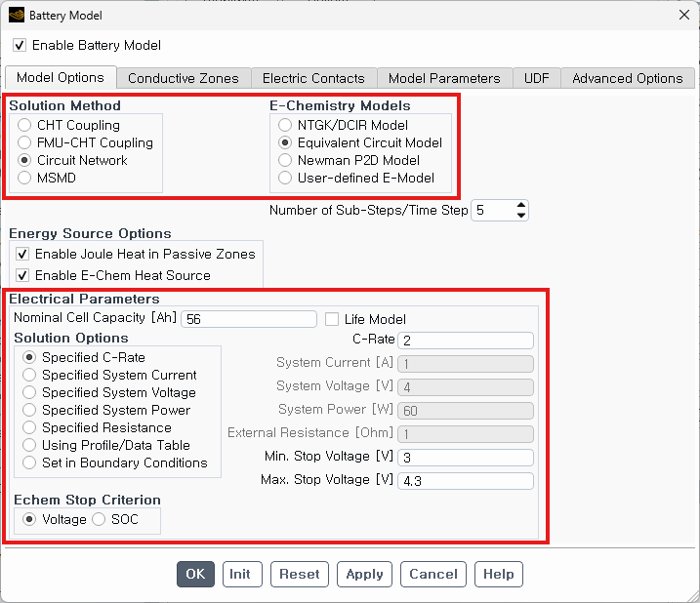This screenshot has width=700, height=603.
Task: Close the Battery Model dialog
Action: click(682, 16)
